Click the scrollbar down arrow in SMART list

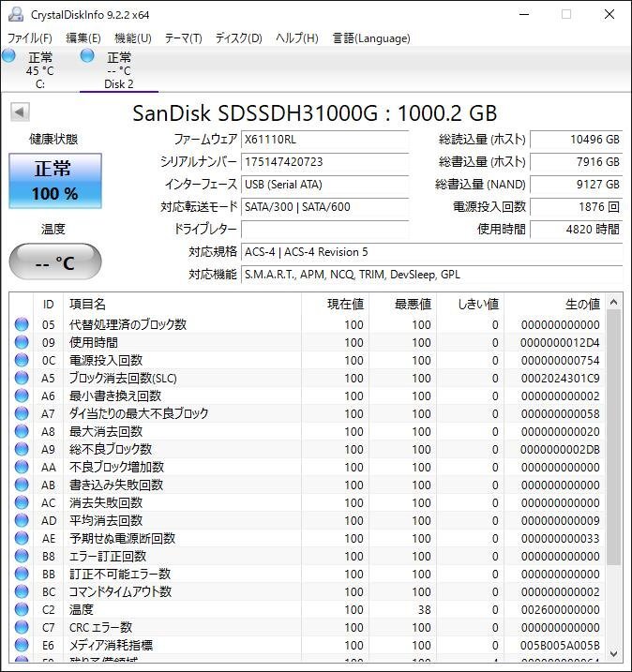pyautogui.click(x=613, y=653)
